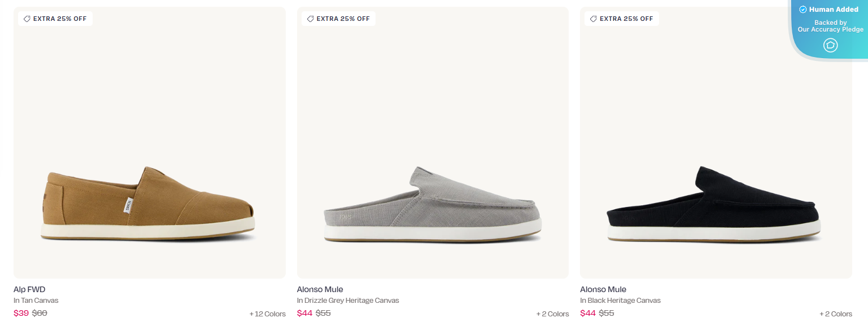Click the $39 sale price on Alp FWD
868x335 pixels.
tap(22, 312)
